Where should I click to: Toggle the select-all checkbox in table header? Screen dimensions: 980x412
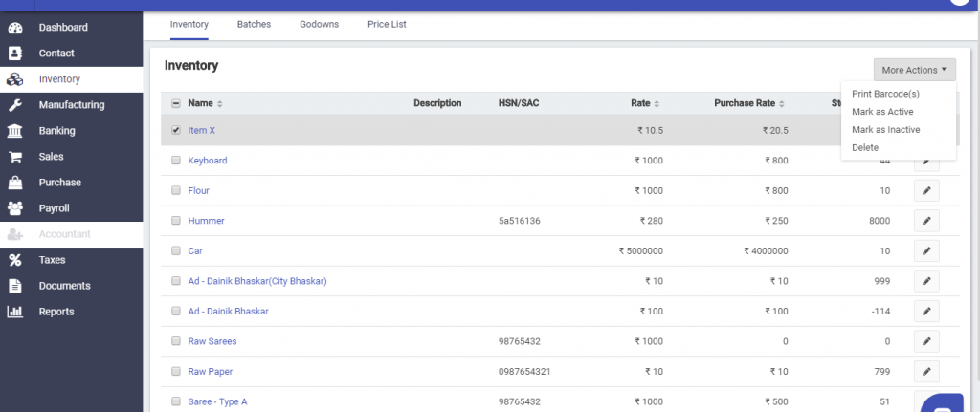[x=176, y=103]
